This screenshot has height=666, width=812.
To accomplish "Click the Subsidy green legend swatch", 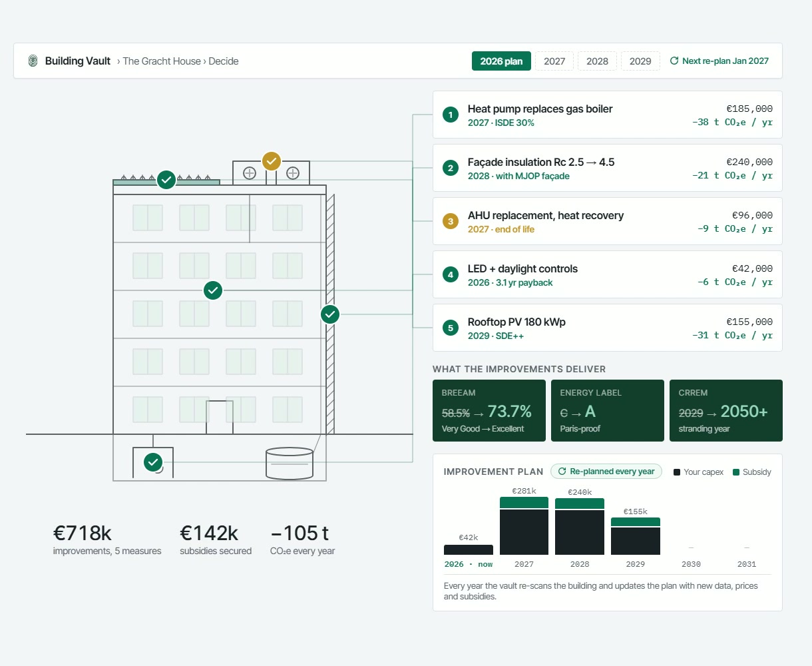I will point(736,472).
